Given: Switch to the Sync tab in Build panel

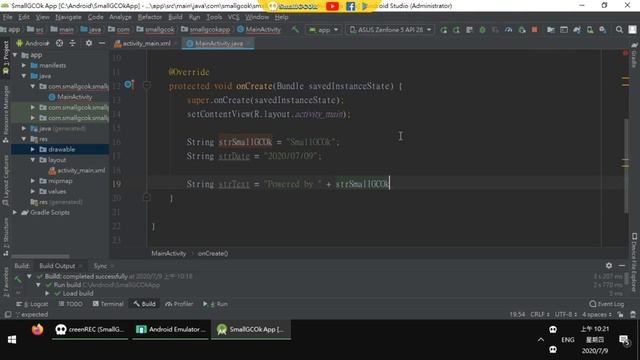Looking at the screenshot, I should [x=100, y=266].
